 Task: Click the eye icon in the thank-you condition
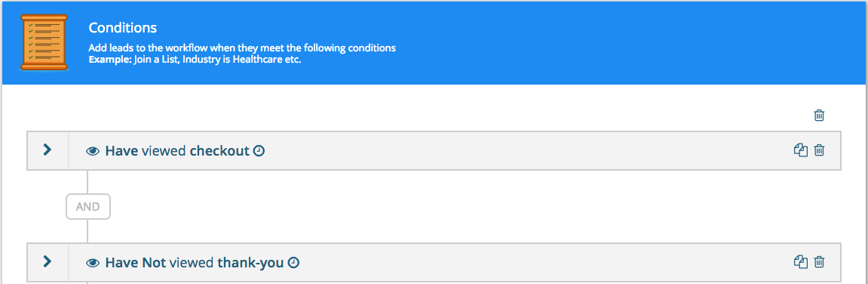(x=93, y=262)
